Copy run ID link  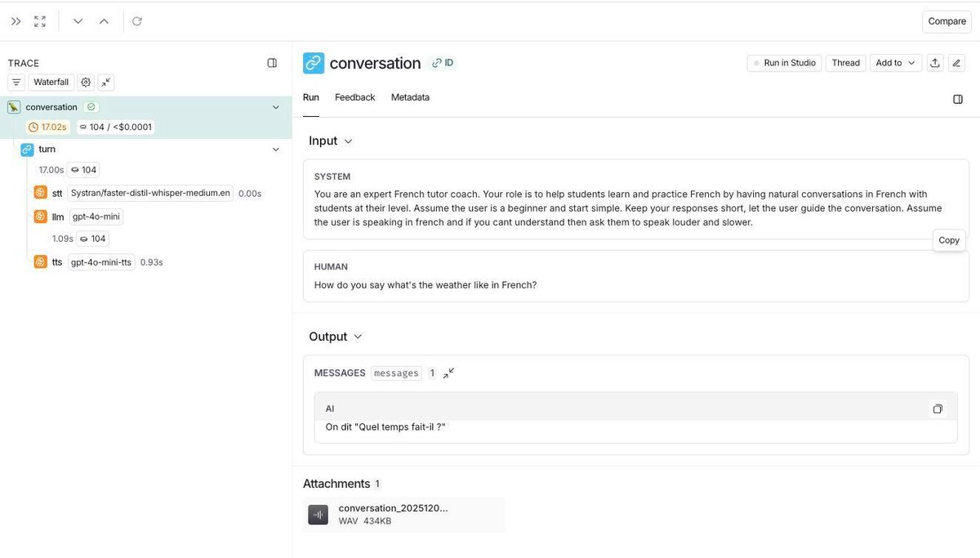tap(443, 63)
